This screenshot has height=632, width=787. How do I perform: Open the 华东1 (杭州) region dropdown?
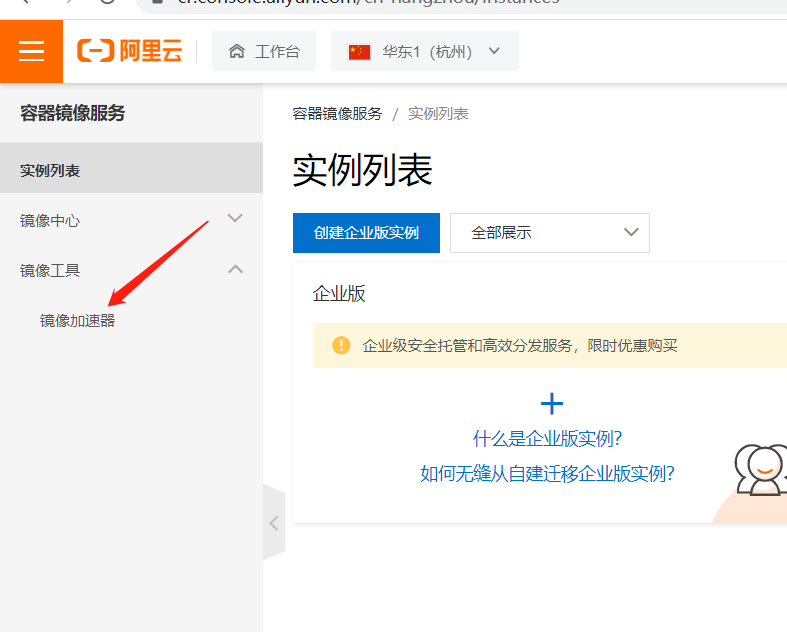pos(425,51)
